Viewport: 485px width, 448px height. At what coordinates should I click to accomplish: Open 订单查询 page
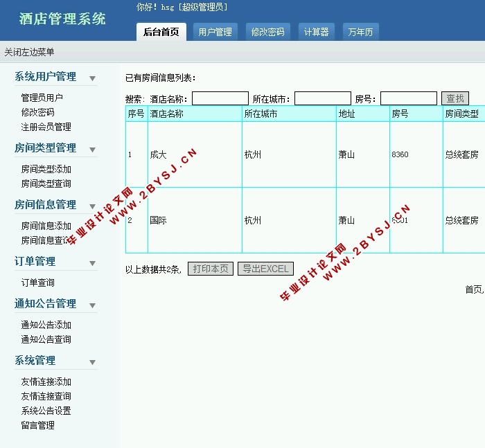tap(37, 283)
